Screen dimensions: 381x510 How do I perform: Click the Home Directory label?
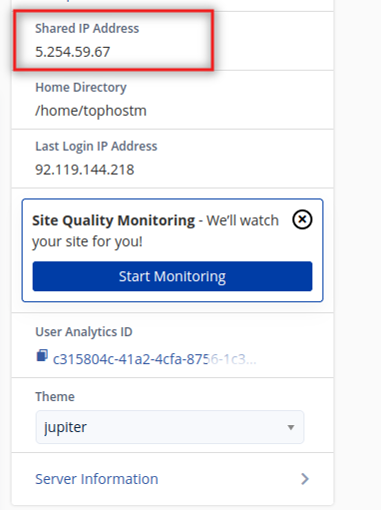point(81,88)
